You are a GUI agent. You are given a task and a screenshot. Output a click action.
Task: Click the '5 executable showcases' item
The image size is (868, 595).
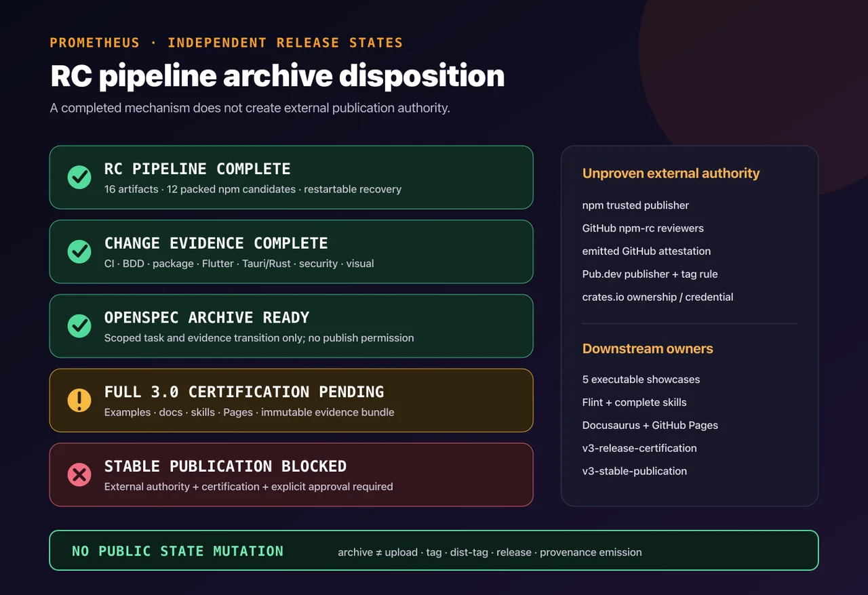click(642, 379)
